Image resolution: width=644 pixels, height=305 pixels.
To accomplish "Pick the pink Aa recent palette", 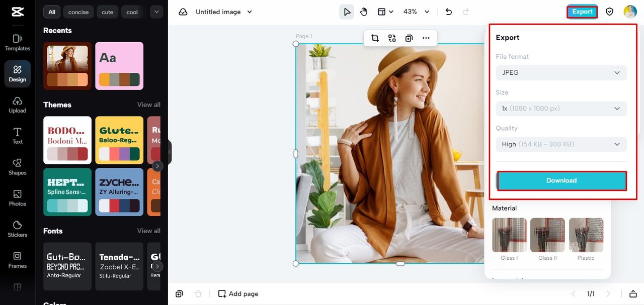I will click(119, 66).
